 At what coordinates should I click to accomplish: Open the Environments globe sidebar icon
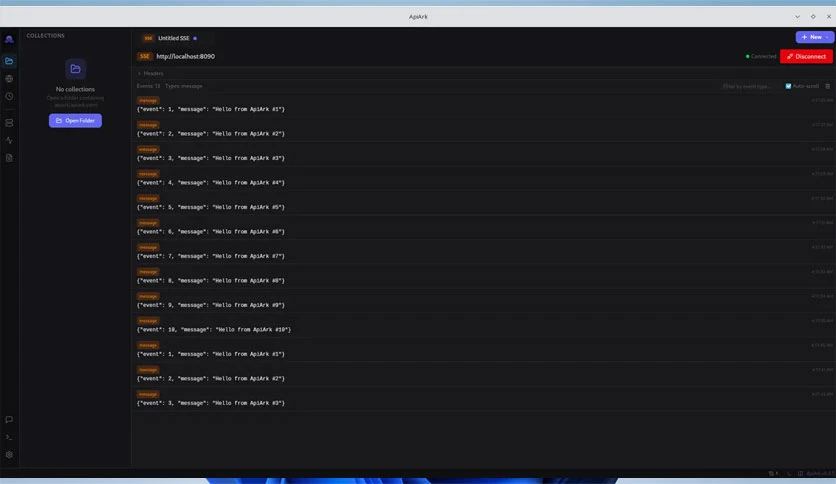click(x=9, y=79)
